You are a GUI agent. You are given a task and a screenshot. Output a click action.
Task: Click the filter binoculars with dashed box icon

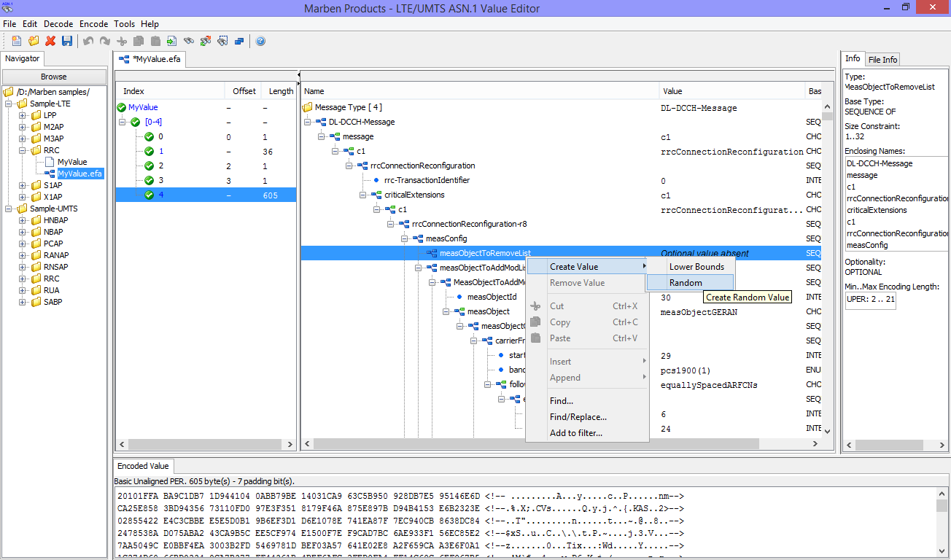tap(222, 41)
